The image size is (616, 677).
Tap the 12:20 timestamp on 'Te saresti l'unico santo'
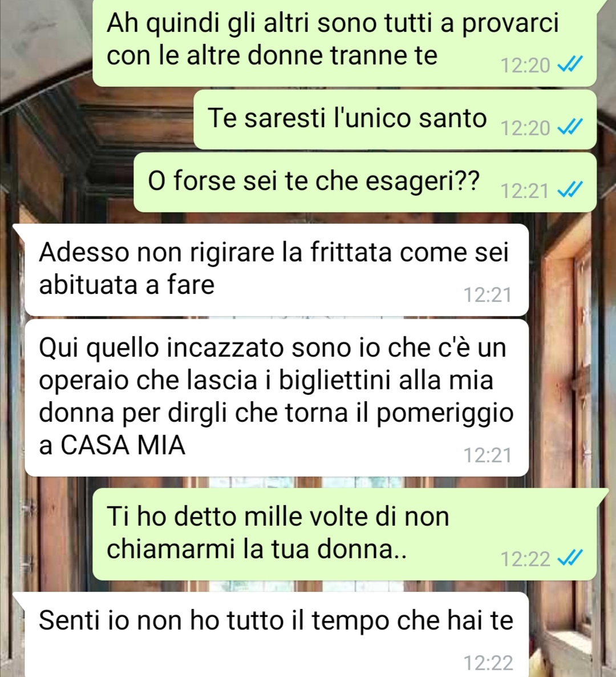point(525,128)
